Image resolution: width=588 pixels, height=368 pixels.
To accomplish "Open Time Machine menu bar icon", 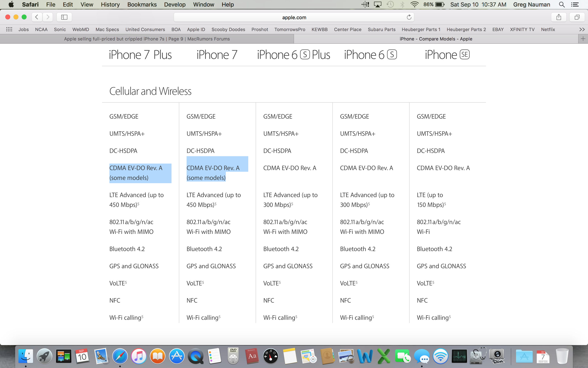I will click(x=390, y=4).
